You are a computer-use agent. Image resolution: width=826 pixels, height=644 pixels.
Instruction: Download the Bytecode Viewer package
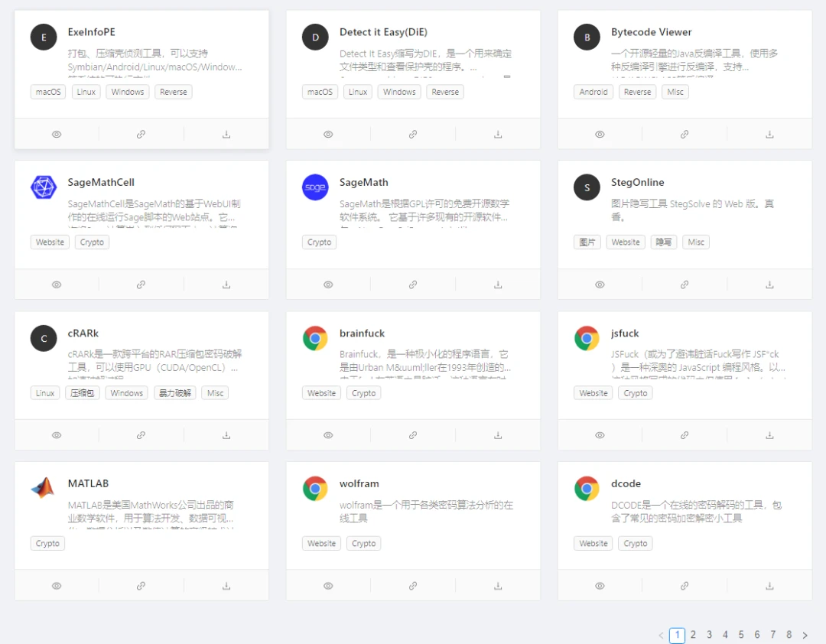(x=769, y=134)
